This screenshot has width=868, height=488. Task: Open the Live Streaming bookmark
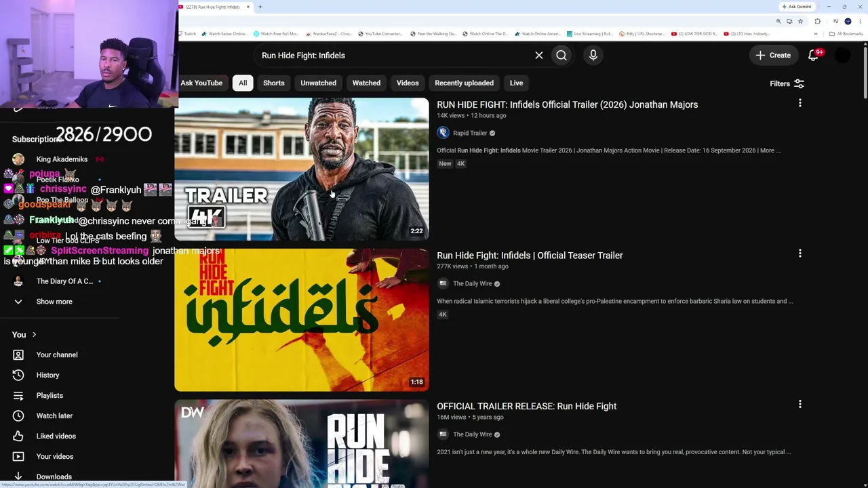point(589,34)
